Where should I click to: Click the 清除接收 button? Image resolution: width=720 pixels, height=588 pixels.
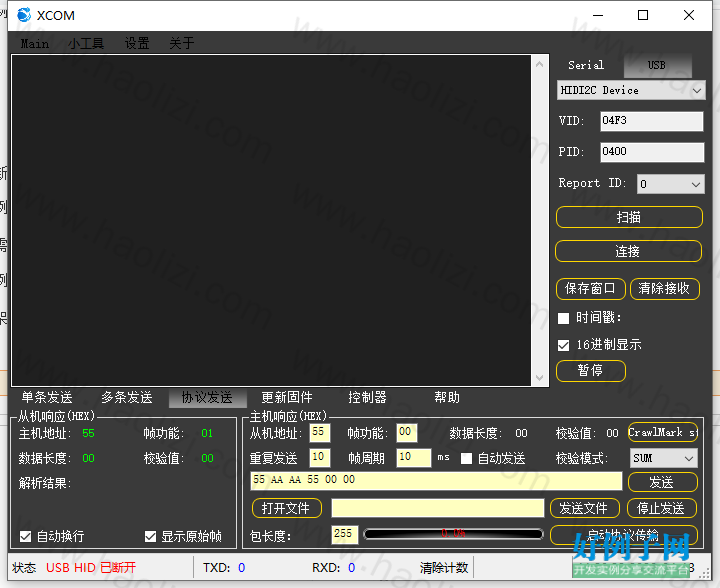[x=664, y=289]
